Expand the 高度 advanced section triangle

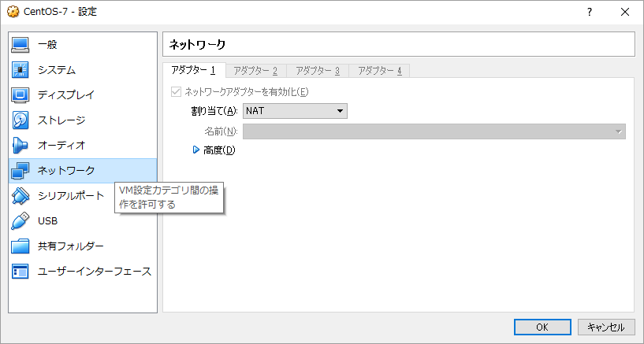(196, 150)
